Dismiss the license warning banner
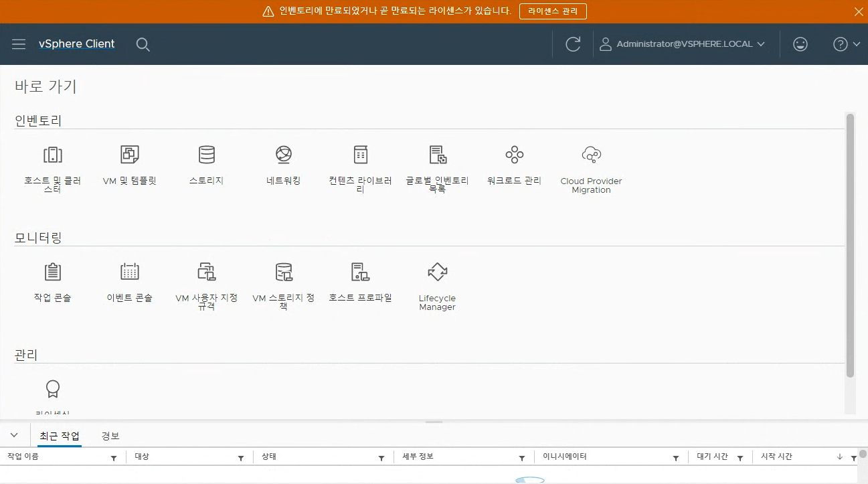 pyautogui.click(x=859, y=11)
